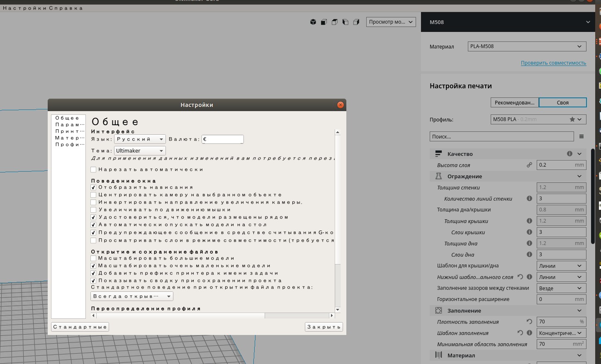Open the Справка menu
Image resolution: width=601 pixels, height=364 pixels.
[66, 8]
